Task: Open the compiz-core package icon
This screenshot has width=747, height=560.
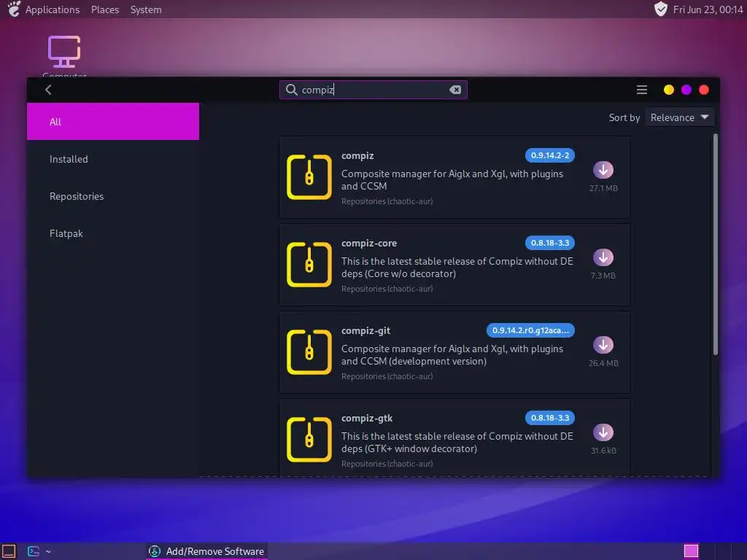Action: (x=309, y=265)
